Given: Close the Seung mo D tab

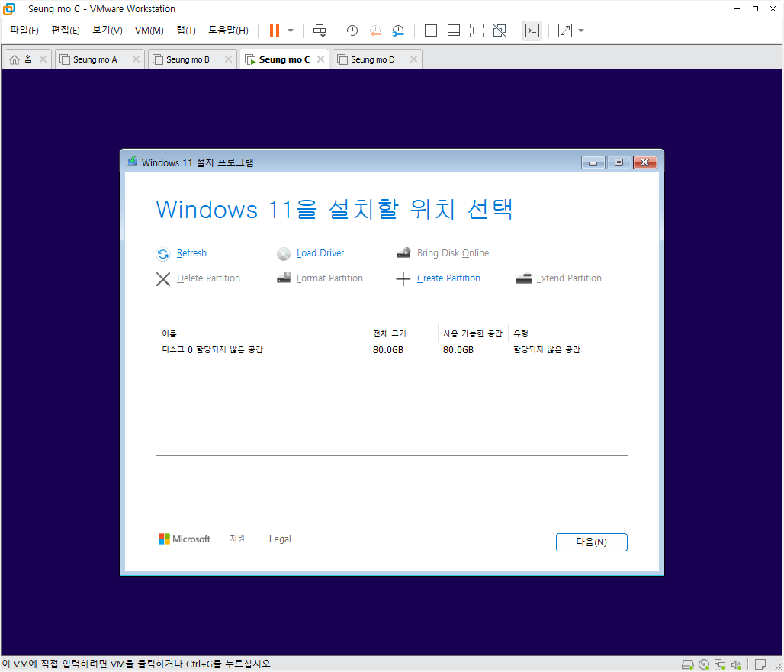Looking at the screenshot, I should [x=413, y=59].
